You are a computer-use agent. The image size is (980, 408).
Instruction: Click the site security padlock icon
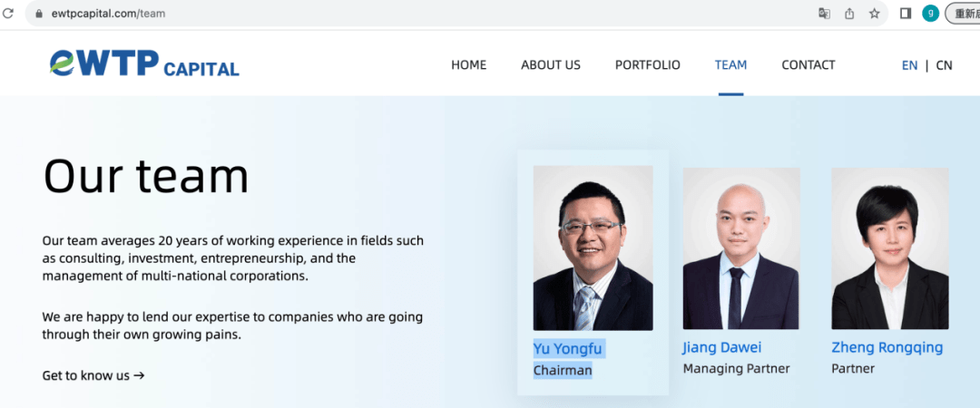coord(38,14)
